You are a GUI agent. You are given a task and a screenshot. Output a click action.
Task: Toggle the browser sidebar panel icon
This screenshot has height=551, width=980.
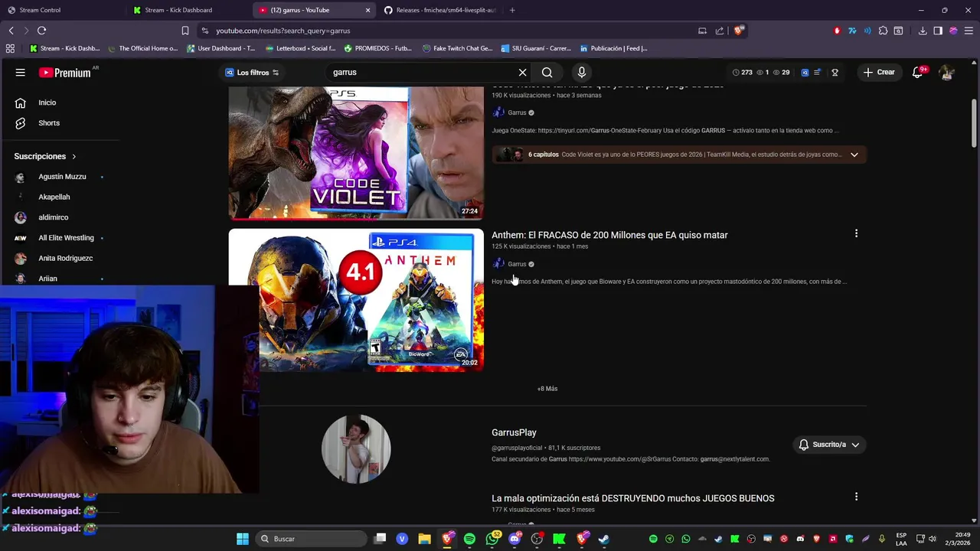(x=938, y=31)
